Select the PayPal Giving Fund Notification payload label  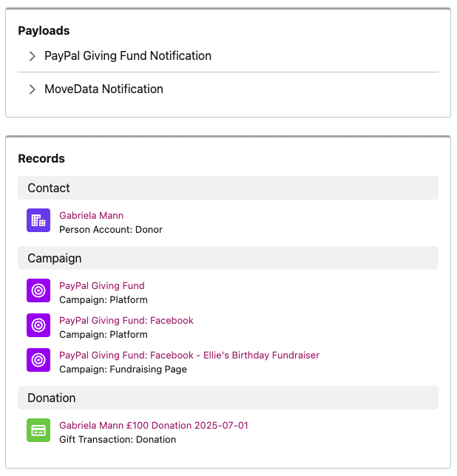pyautogui.click(x=128, y=56)
